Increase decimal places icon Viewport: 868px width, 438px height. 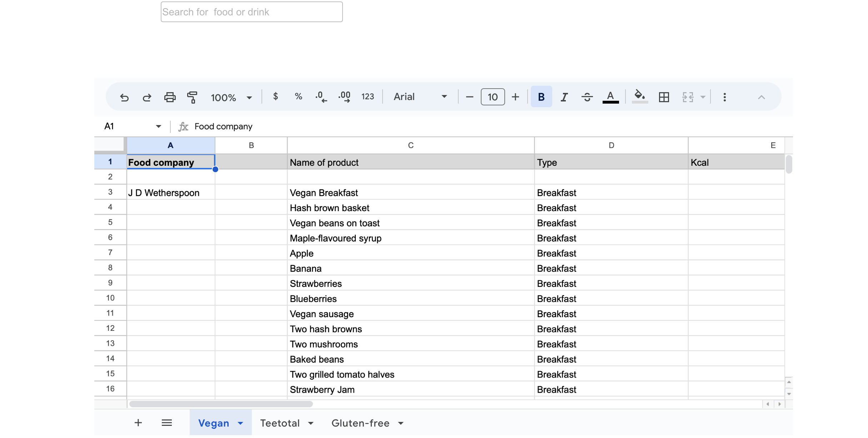point(345,97)
